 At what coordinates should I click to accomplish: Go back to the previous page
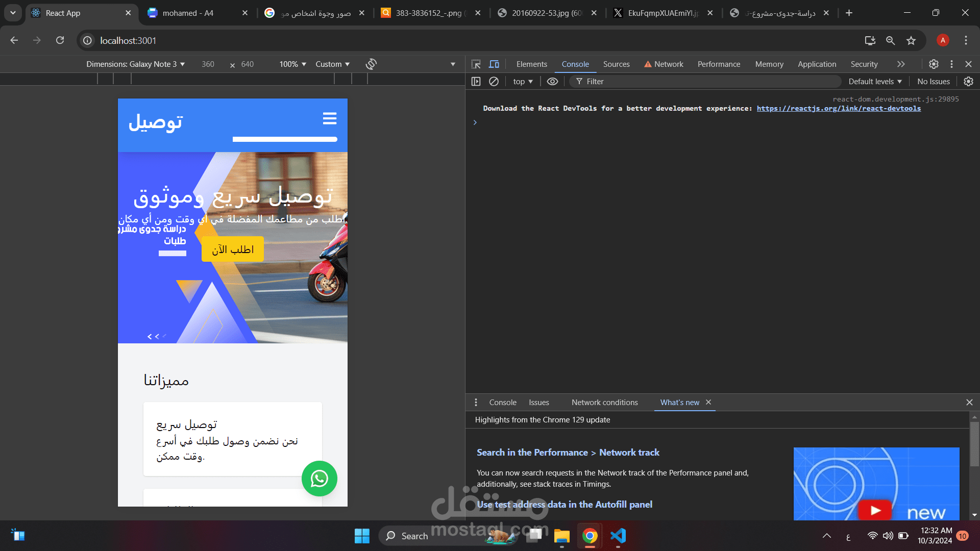click(x=14, y=40)
